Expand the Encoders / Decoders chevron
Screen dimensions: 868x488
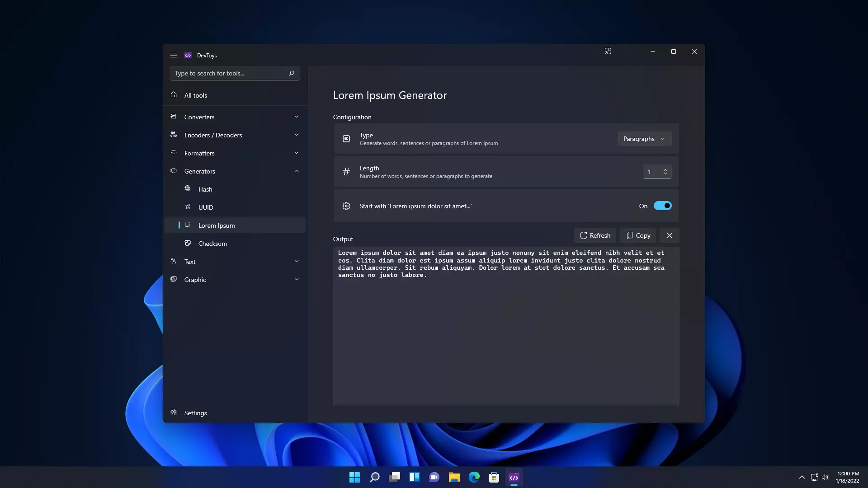click(x=297, y=135)
